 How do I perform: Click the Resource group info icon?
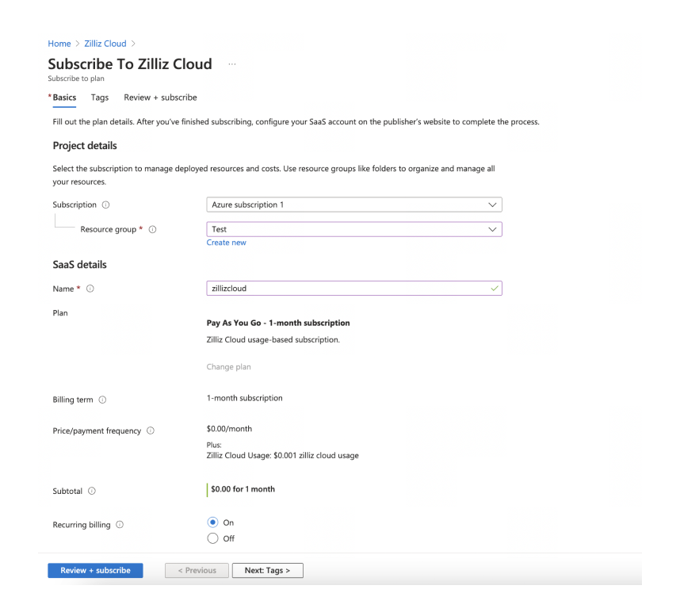click(152, 229)
